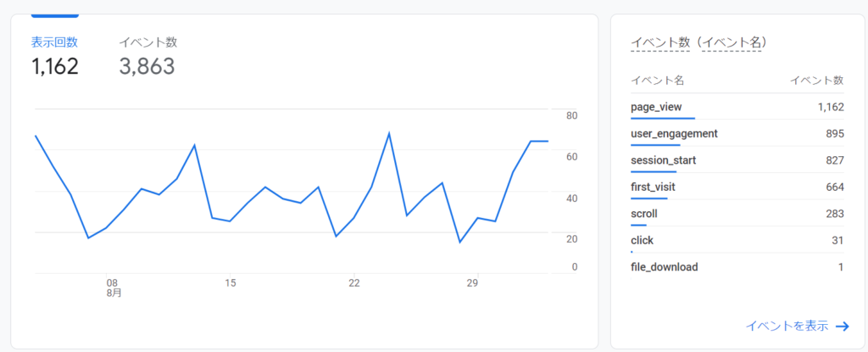Open the イベント数 metric dropdown in card title
This screenshot has width=868, height=352.
point(663,42)
